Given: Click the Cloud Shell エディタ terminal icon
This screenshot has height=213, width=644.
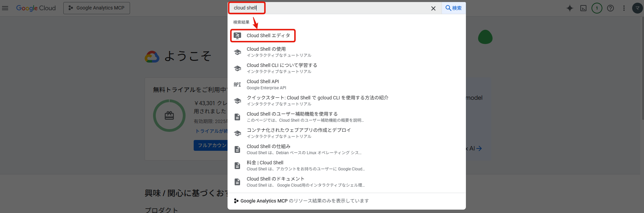Looking at the screenshot, I should click(238, 35).
